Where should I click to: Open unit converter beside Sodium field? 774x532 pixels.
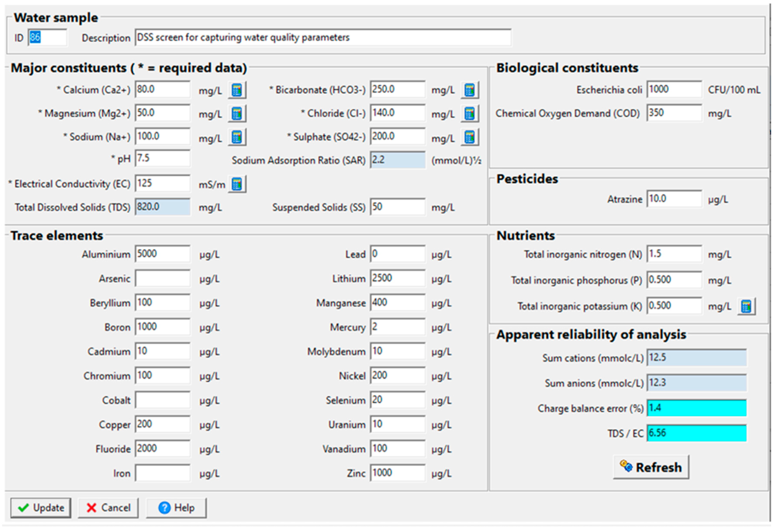(237, 137)
